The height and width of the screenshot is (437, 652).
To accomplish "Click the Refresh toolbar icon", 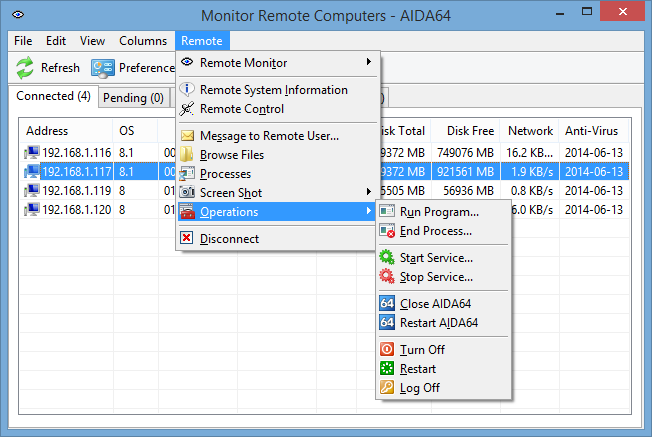I will (x=24, y=68).
